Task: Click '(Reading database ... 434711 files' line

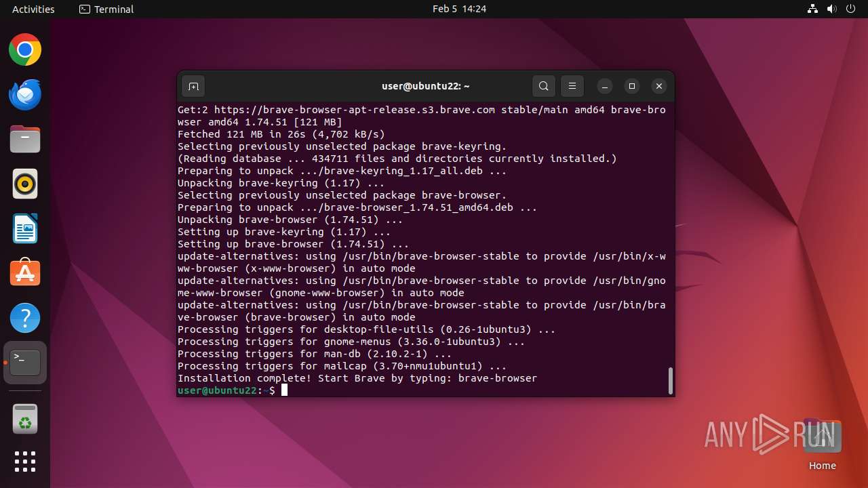Action: [397, 159]
